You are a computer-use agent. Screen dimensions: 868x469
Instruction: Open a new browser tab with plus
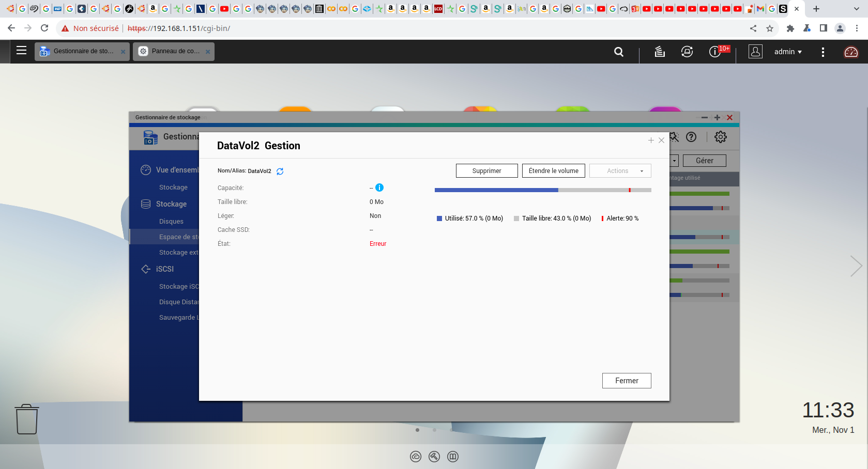pyautogui.click(x=816, y=9)
